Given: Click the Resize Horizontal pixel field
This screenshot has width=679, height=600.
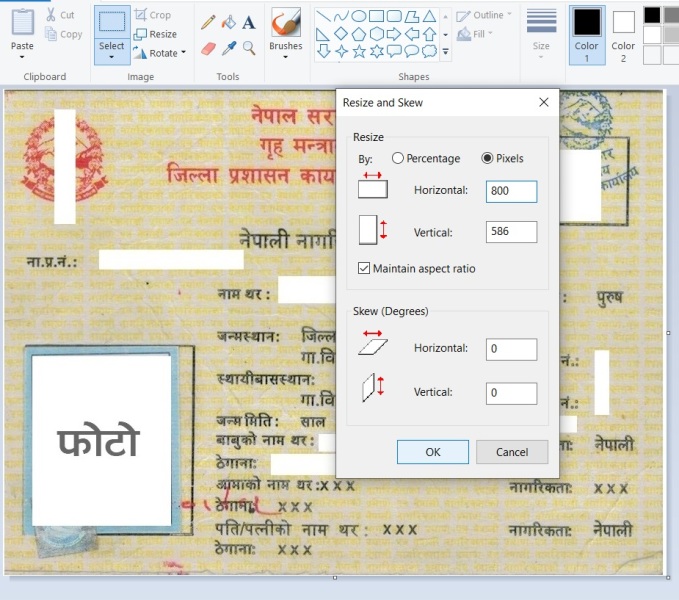Looking at the screenshot, I should 511,191.
